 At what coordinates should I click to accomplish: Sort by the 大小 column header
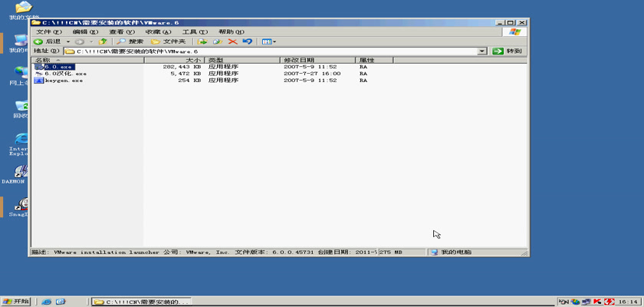click(174, 60)
